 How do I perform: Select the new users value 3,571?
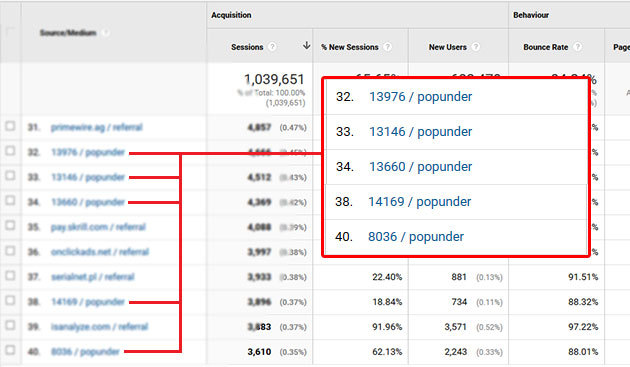456,327
